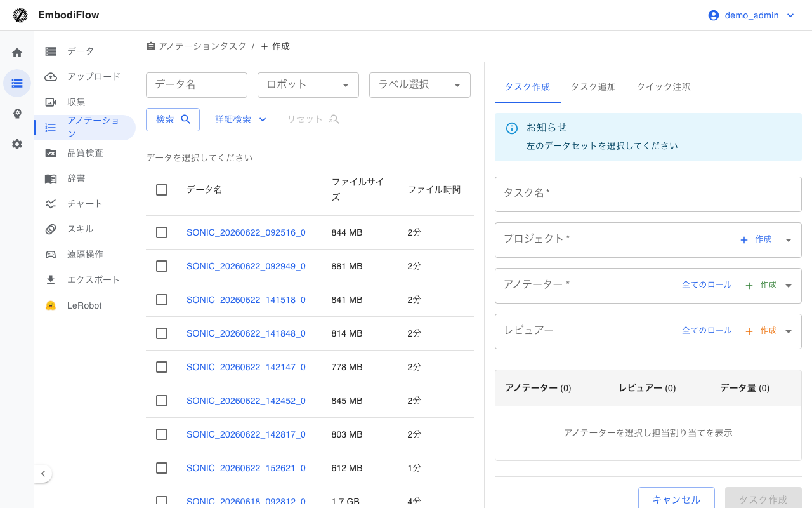The image size is (812, 508).
Task: Check the box for SONIC_20260622_142452_0
Action: click(162, 401)
